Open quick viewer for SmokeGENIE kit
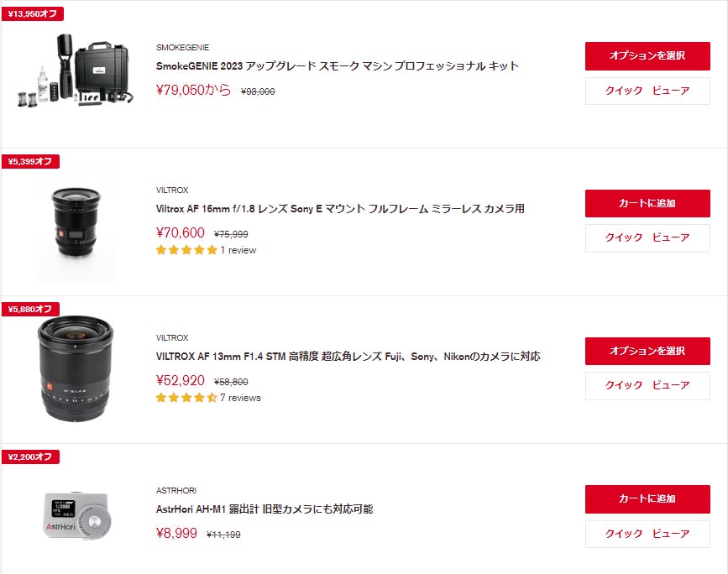 point(647,91)
